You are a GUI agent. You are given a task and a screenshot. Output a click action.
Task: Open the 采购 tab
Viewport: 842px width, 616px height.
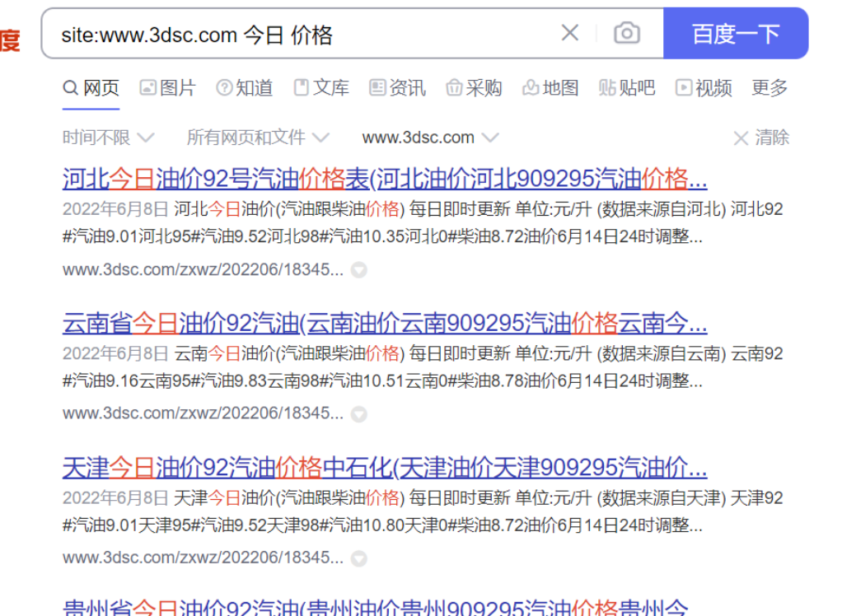475,87
